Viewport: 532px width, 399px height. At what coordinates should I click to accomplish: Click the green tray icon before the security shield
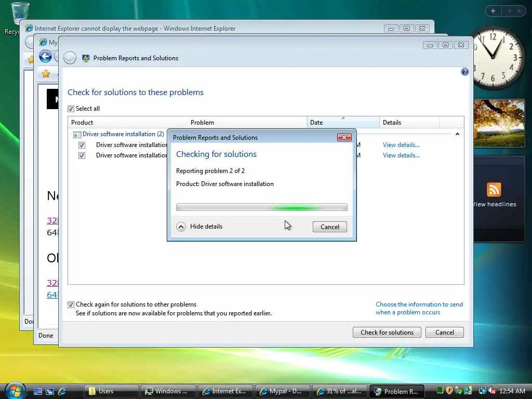(440, 391)
